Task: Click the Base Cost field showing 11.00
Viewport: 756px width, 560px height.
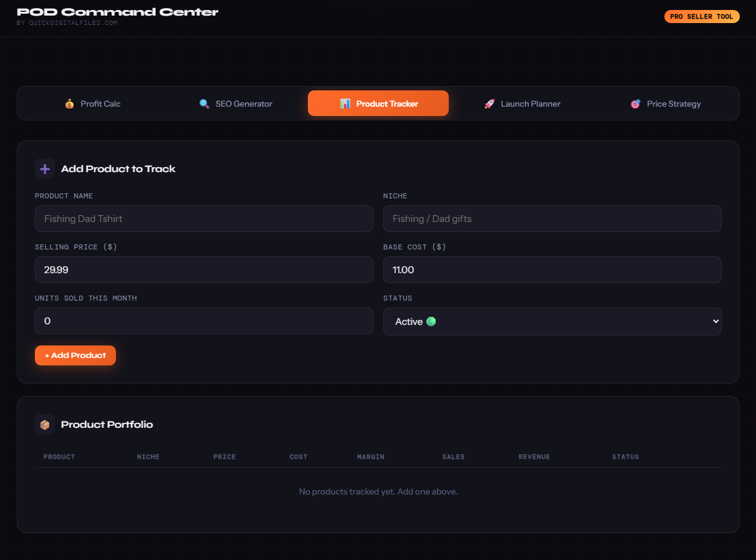Action: [552, 270]
